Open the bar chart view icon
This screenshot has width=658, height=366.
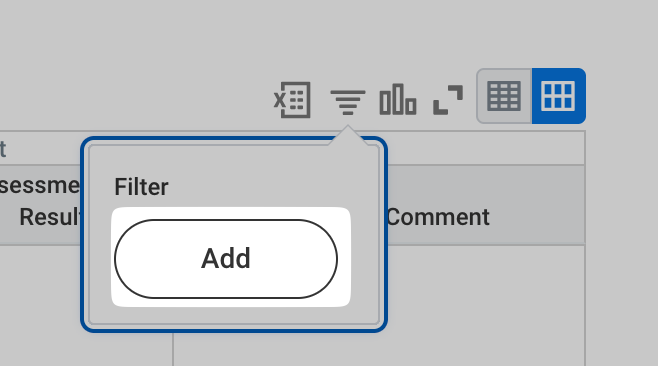point(398,99)
